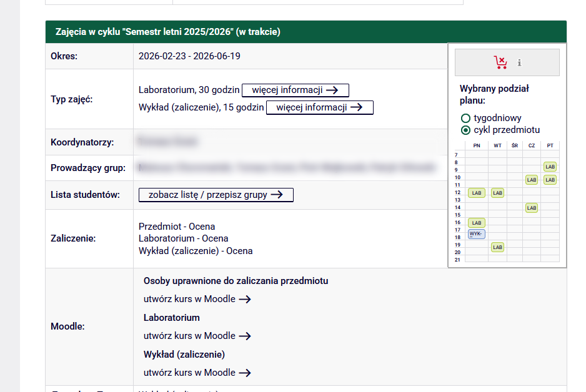Select the tygodniowy plan radio button
The image size is (586, 392).
point(465,119)
